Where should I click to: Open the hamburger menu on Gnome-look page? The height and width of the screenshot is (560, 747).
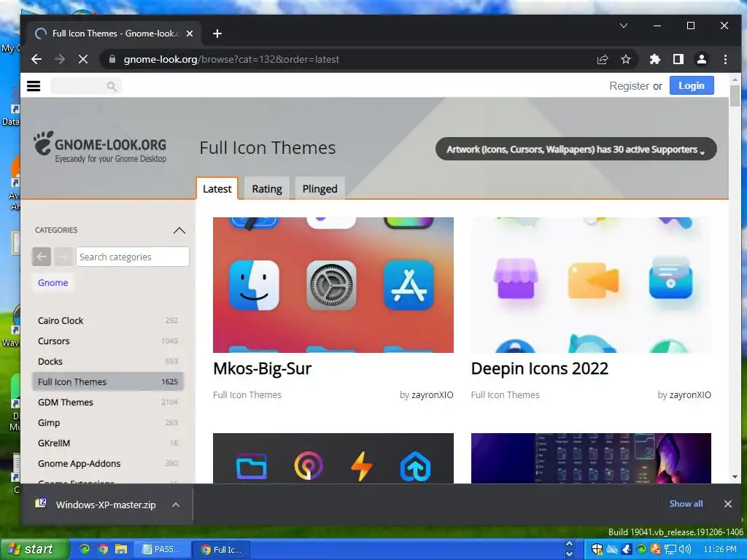coord(34,86)
